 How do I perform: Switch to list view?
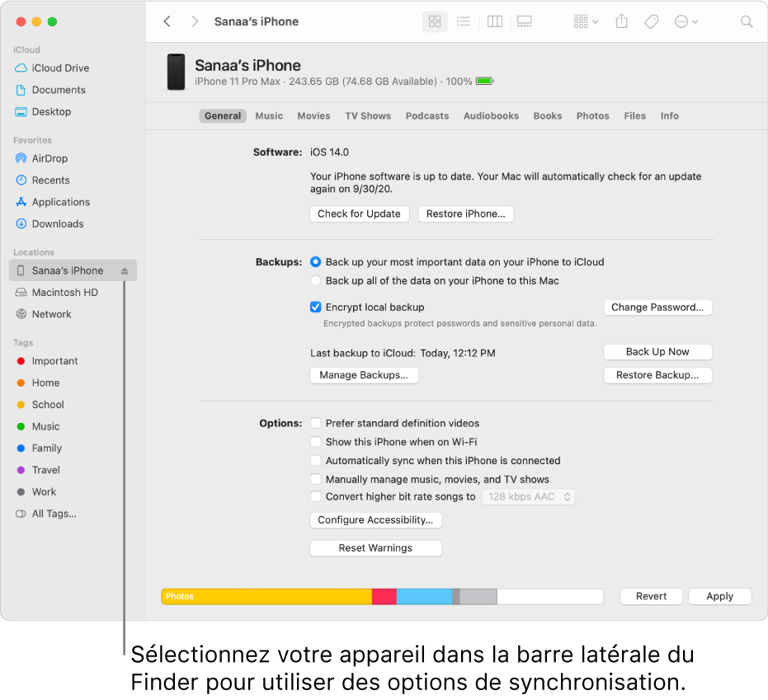click(x=464, y=21)
